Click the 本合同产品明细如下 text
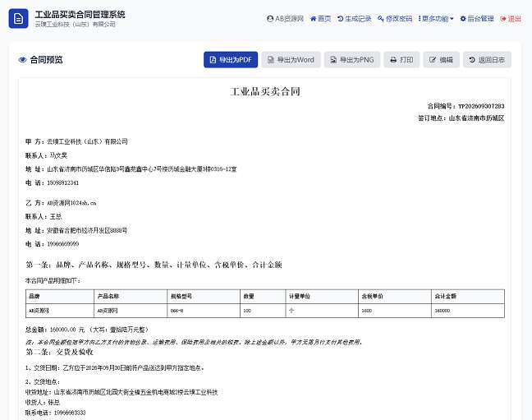Screen dimensions: 532x420 coord(53,280)
